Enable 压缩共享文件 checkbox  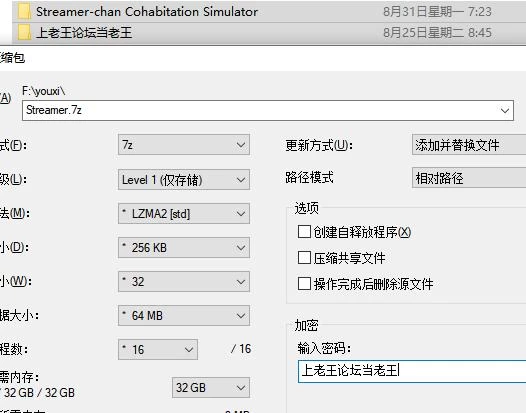tap(304, 258)
